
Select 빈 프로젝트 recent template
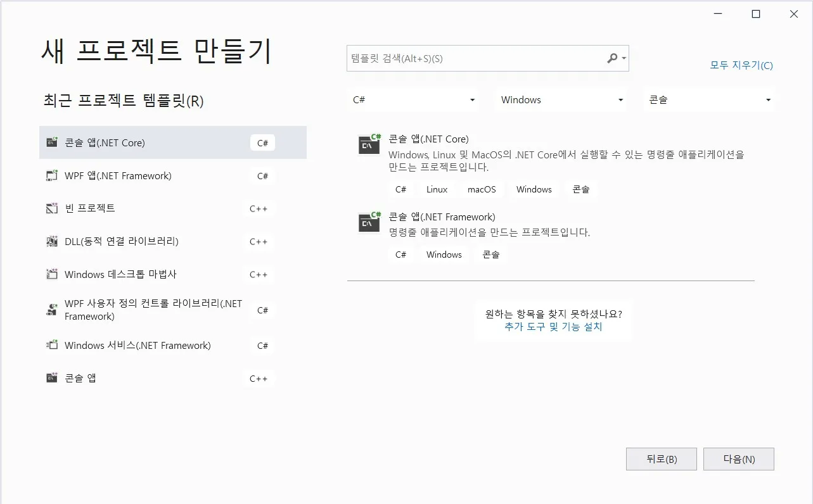[x=173, y=208]
